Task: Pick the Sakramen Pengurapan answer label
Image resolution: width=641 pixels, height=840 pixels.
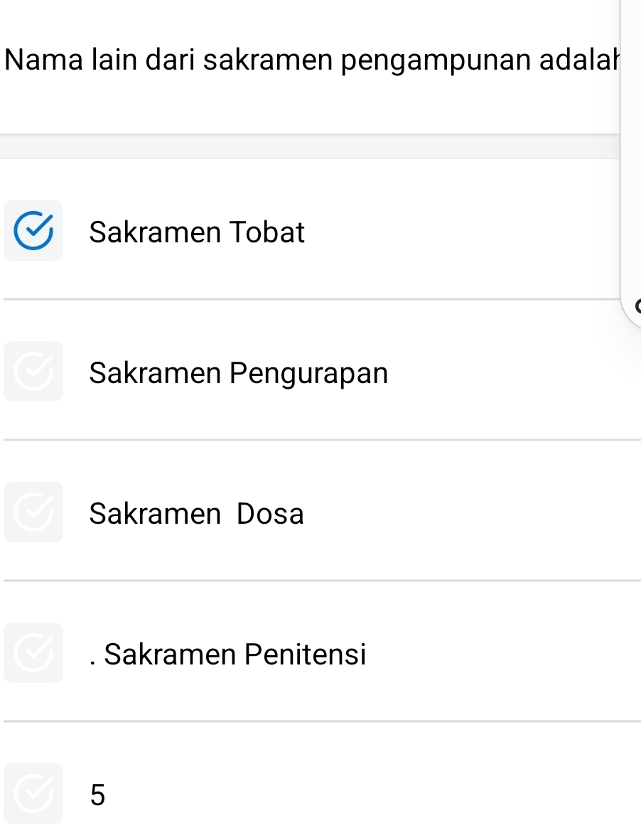Action: 239,373
